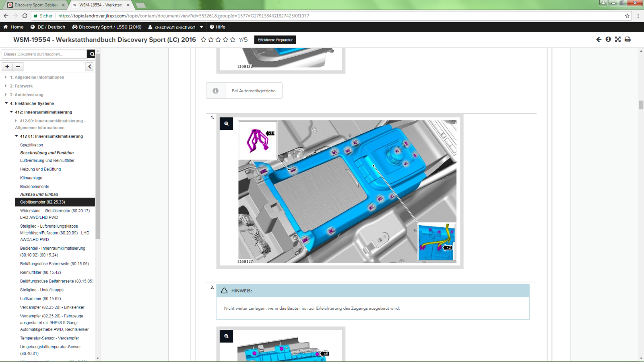This screenshot has width=644, height=362.
Task: Click the main page scrollbar thumb
Action: click(x=641, y=105)
